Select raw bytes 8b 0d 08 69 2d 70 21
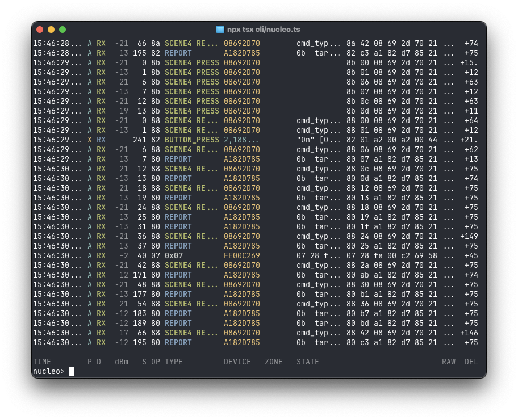The width and height of the screenshot is (518, 420). [392, 111]
